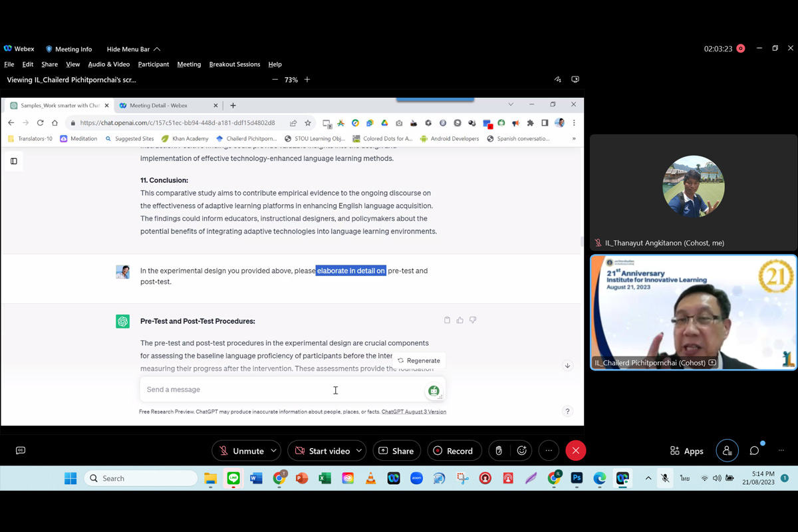Select Chailerd Pichitpornchai's video thumbnail
798x532 pixels.
coord(693,311)
